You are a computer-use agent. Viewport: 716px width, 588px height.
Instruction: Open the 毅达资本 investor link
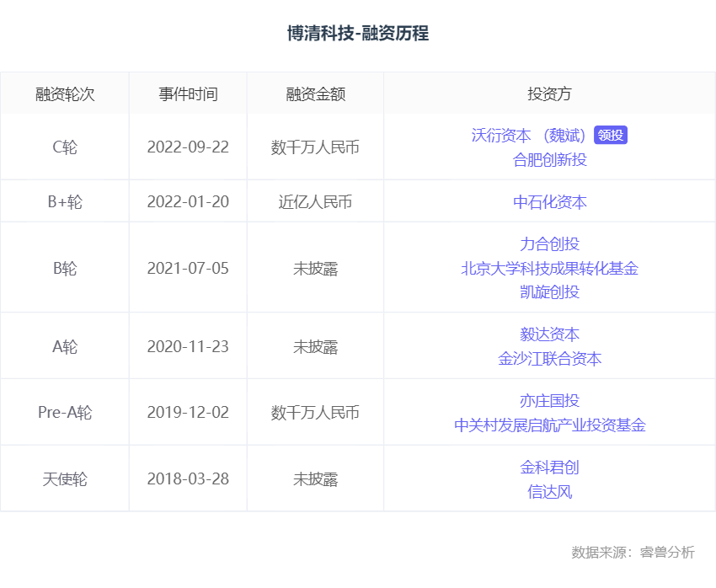point(550,334)
